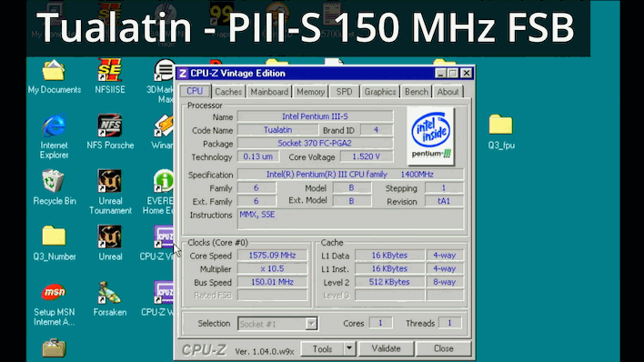Click the L1 Data 16 KBytes value
This screenshot has height=362, width=644.
tap(389, 256)
